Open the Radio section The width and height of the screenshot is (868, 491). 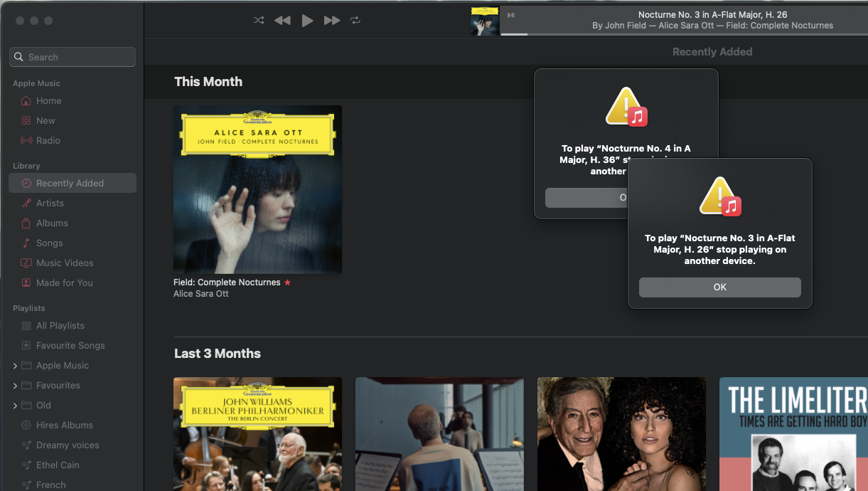[x=73, y=141]
